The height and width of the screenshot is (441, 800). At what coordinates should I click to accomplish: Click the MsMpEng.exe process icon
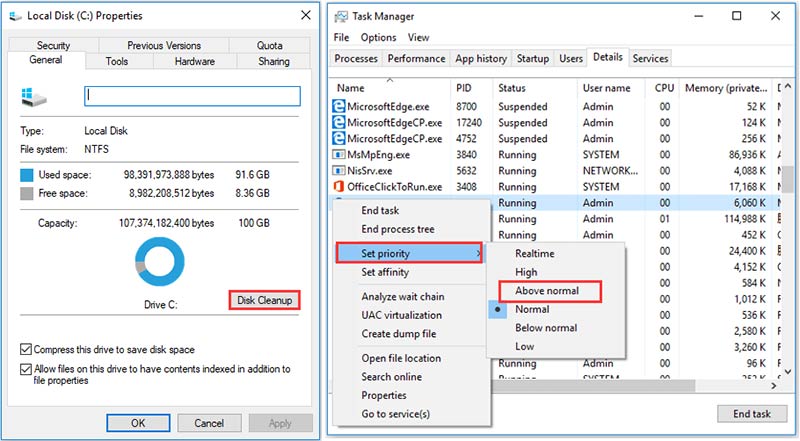click(x=339, y=154)
